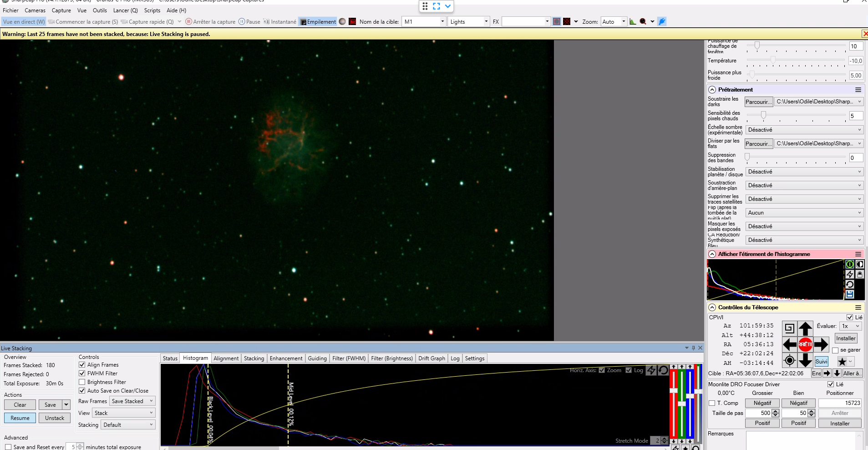Screen dimensions: 868x450
Task: Open the Stacking Default dropdown
Action: coord(128,425)
